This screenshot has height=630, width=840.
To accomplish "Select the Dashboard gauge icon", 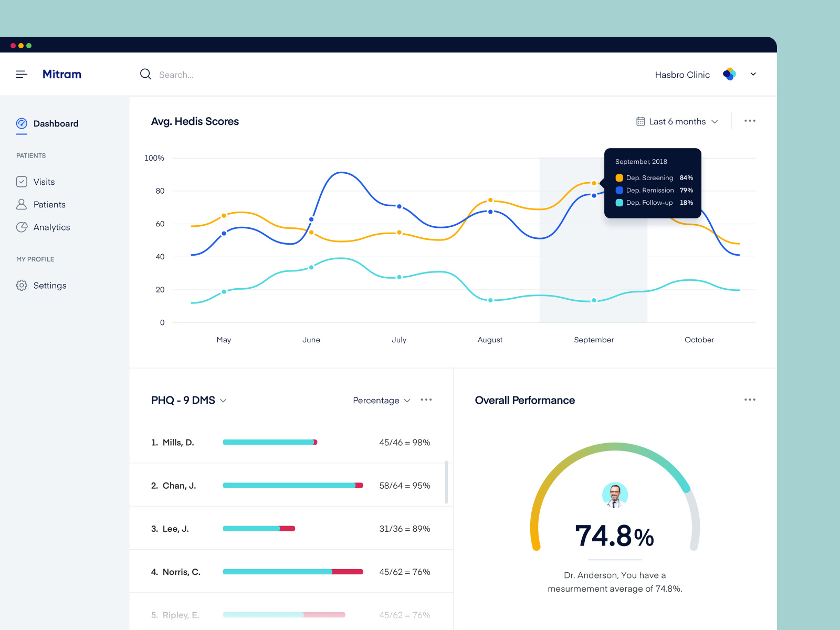I will [x=22, y=123].
